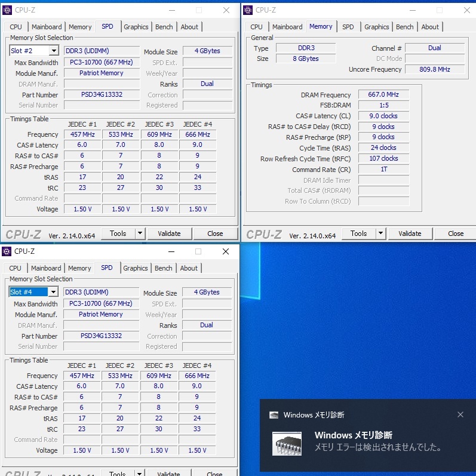The width and height of the screenshot is (476, 476).
Task: Open Graphics tab in top-right window
Action: tap(377, 27)
